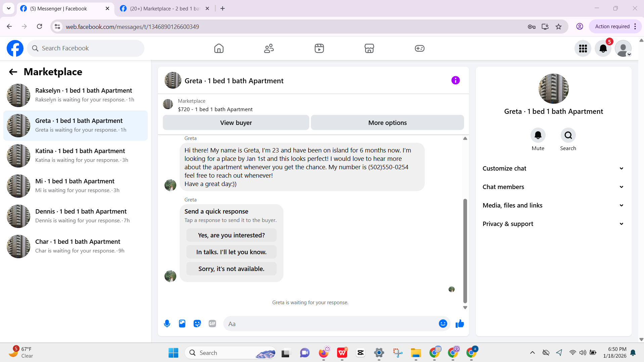Expand Customize chat section
The width and height of the screenshot is (644, 362).
pyautogui.click(x=553, y=169)
